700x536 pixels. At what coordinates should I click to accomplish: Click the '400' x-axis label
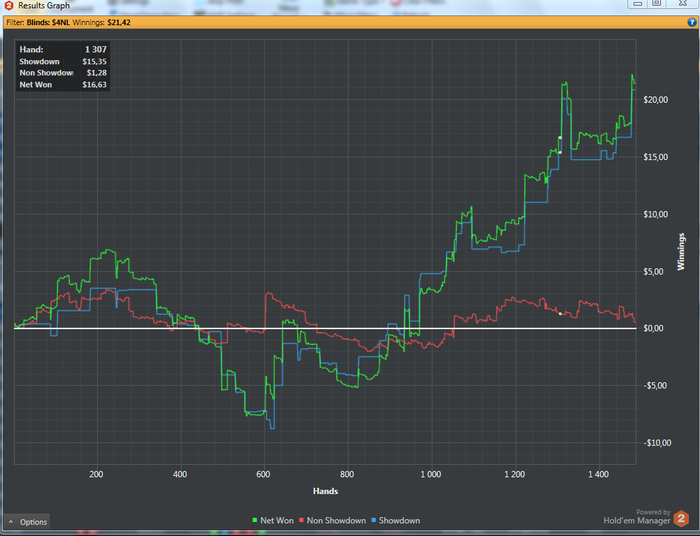click(180, 474)
